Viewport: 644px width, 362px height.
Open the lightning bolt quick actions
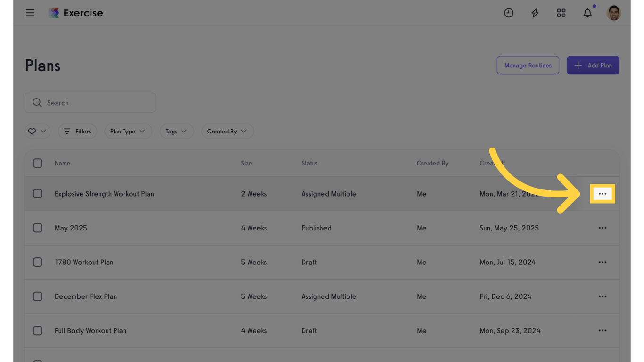[x=535, y=13]
